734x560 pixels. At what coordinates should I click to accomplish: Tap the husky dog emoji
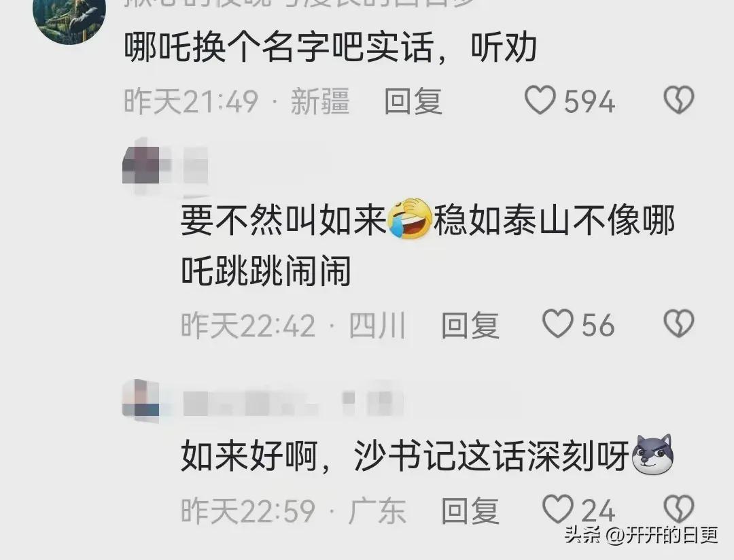tap(652, 454)
